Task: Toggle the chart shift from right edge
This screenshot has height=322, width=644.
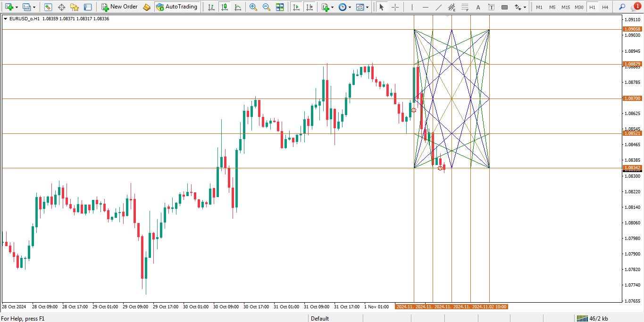Action: [x=310, y=7]
